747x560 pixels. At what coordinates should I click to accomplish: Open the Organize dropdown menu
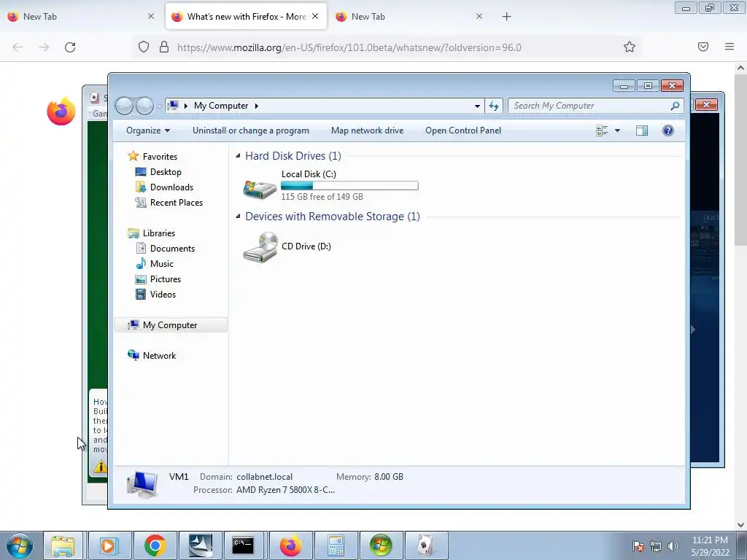click(x=147, y=131)
